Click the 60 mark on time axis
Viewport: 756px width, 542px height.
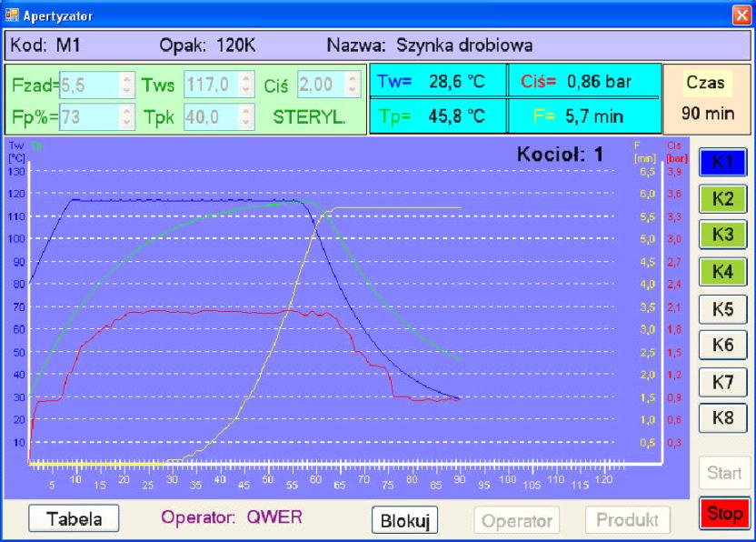[316, 479]
